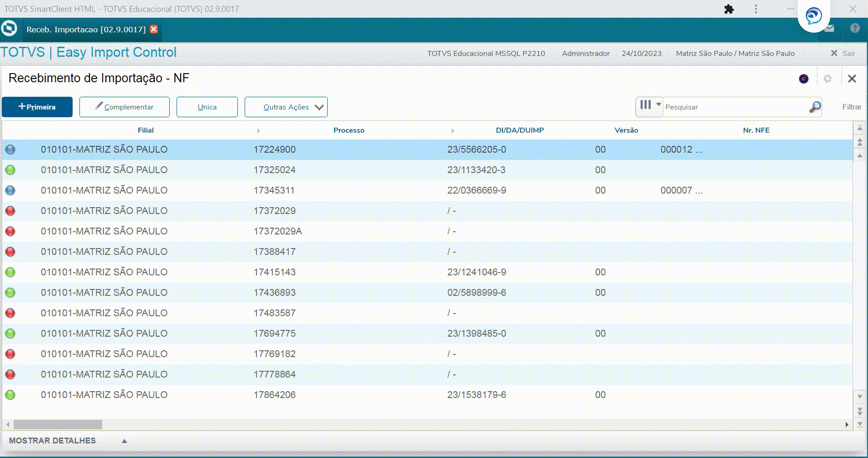Click the magnifying glass search icon

click(x=815, y=107)
